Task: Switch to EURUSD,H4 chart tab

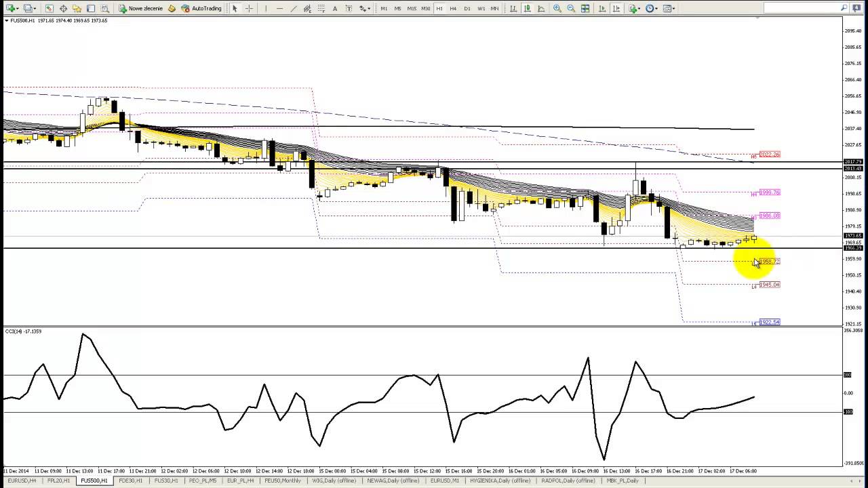Action: click(x=22, y=481)
